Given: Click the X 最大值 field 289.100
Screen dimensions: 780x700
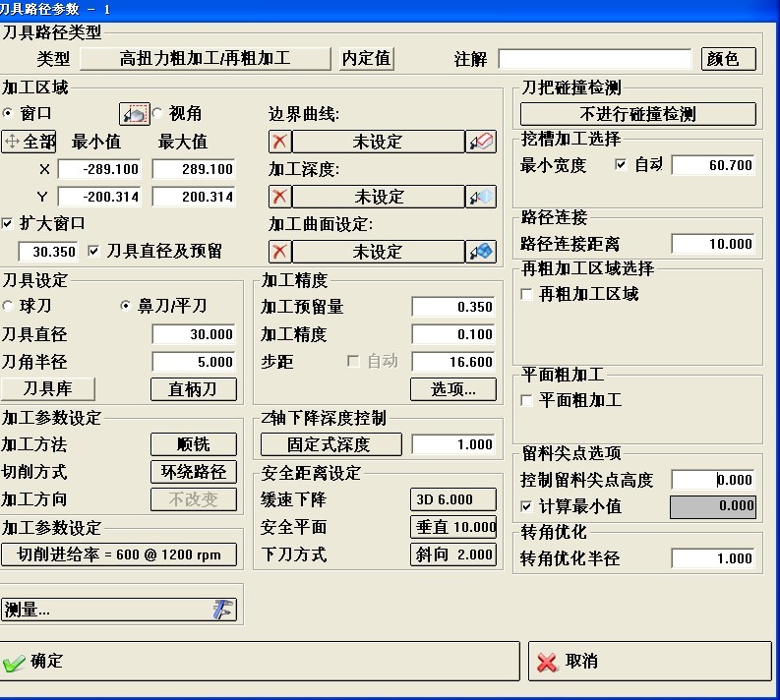Looking at the screenshot, I should click(194, 169).
